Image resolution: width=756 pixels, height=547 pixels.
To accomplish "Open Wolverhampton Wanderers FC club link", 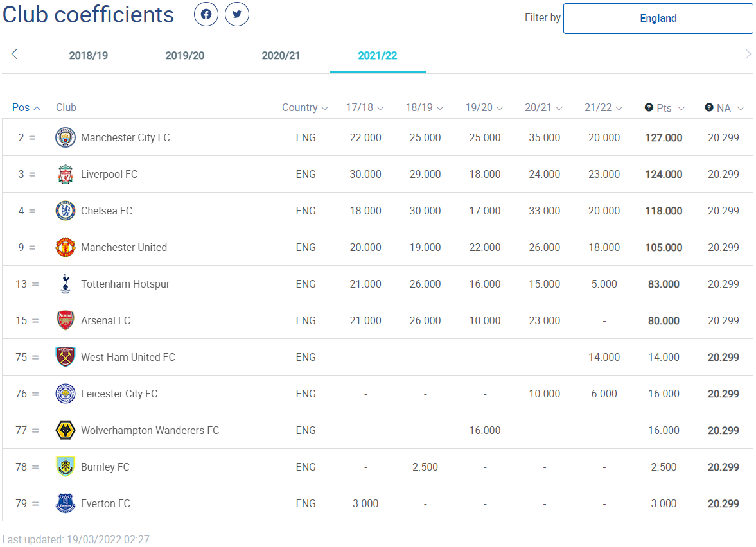I will click(x=150, y=430).
